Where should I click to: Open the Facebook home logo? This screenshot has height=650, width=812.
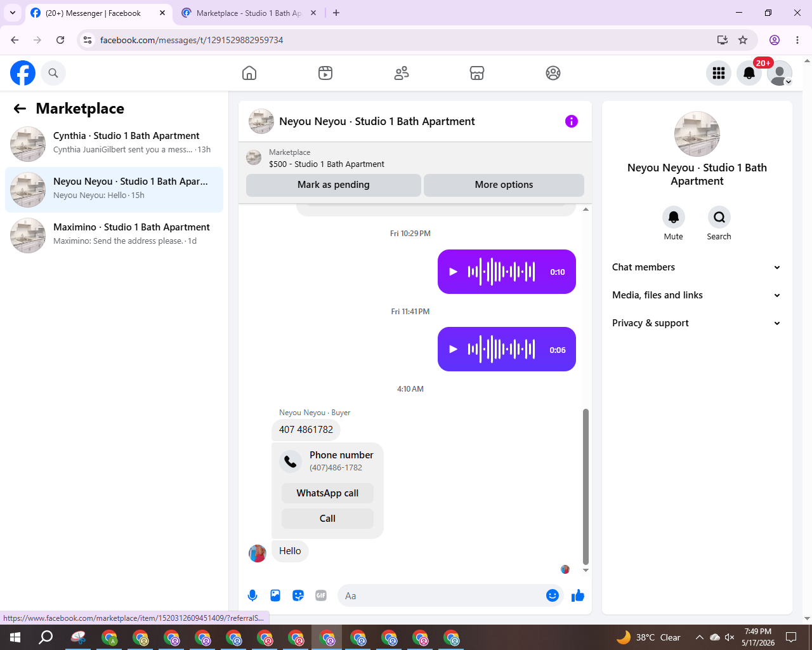click(23, 73)
